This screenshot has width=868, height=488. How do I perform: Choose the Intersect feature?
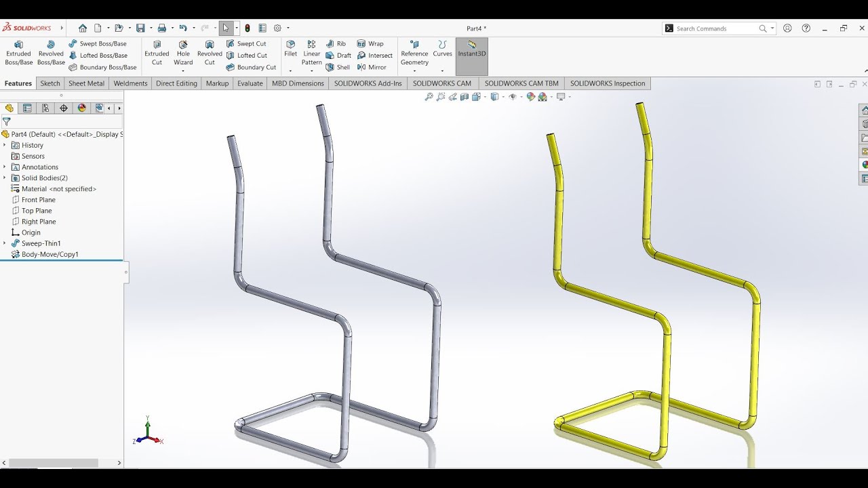click(375, 56)
